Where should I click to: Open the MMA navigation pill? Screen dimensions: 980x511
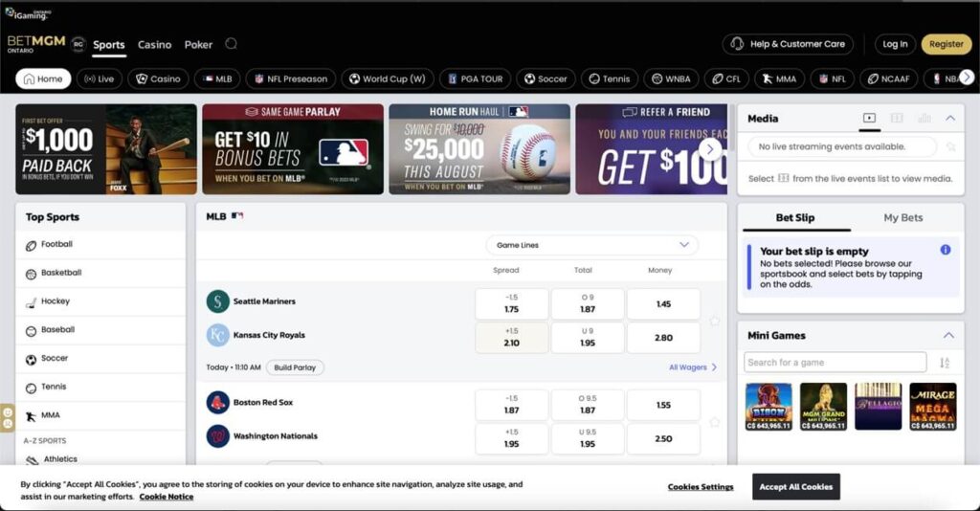(779, 78)
